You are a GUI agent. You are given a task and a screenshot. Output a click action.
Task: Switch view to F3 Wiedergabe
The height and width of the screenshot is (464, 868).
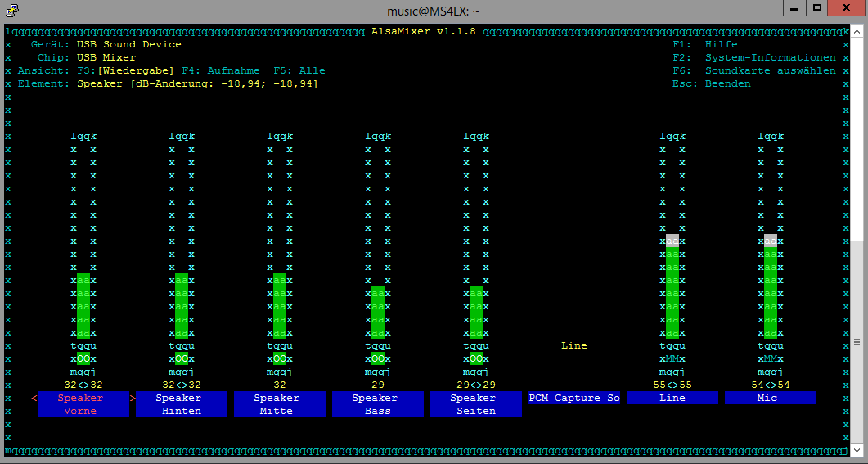[x=125, y=71]
